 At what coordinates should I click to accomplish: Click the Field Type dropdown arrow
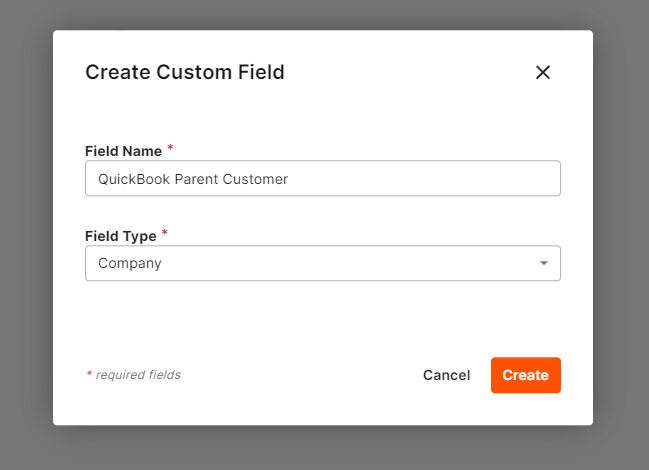[x=544, y=264]
